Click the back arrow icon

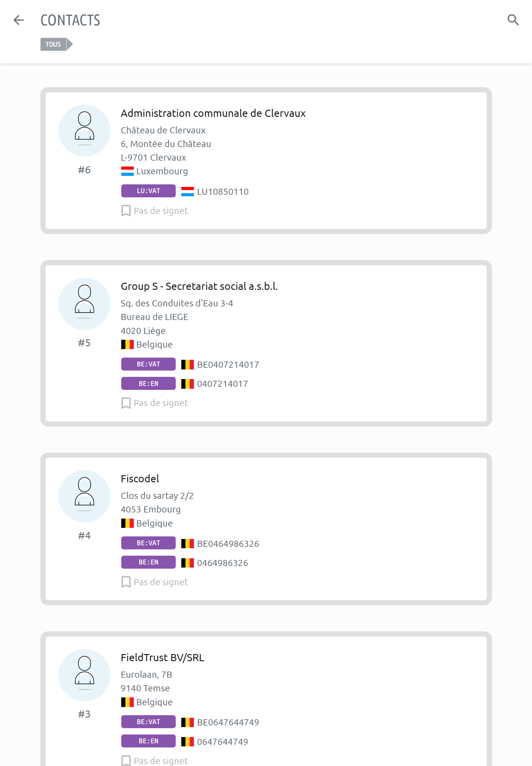pyautogui.click(x=19, y=20)
